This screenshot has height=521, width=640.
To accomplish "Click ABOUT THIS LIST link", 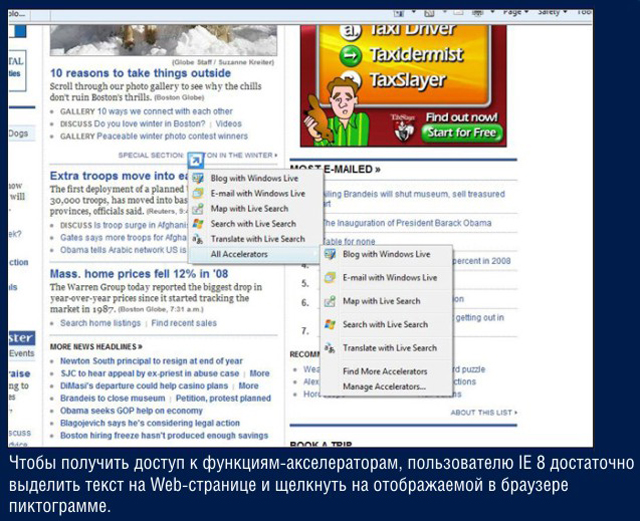I will tap(484, 412).
